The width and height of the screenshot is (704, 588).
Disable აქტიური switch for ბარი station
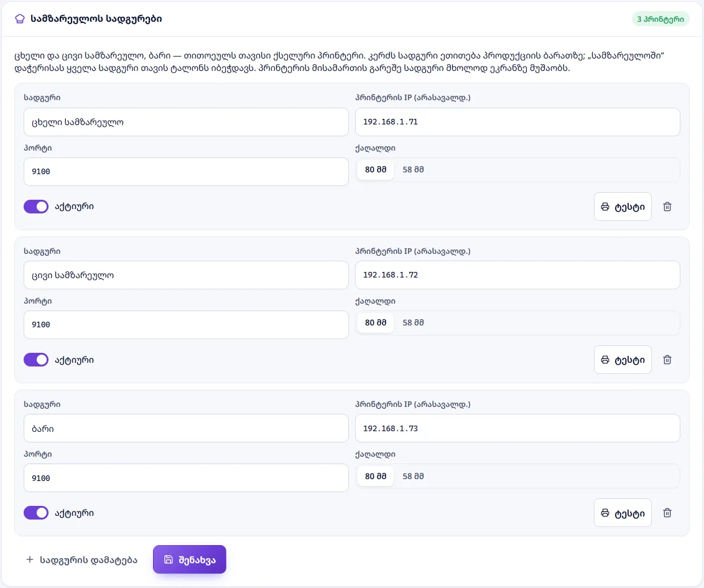pos(36,513)
